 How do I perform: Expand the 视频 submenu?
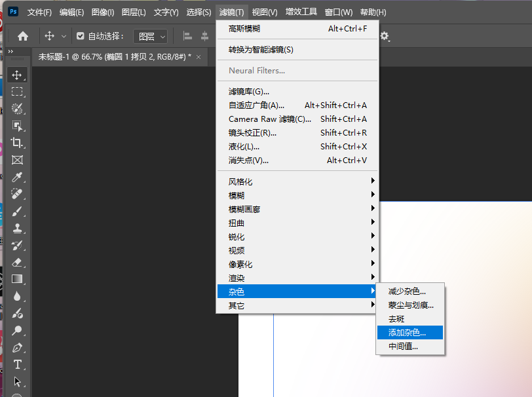pyautogui.click(x=297, y=250)
